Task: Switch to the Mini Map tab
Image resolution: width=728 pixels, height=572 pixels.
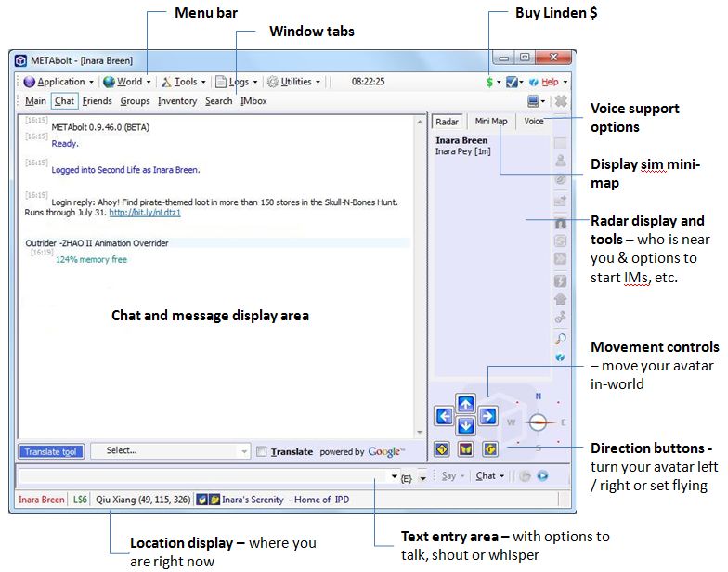Action: tap(491, 122)
